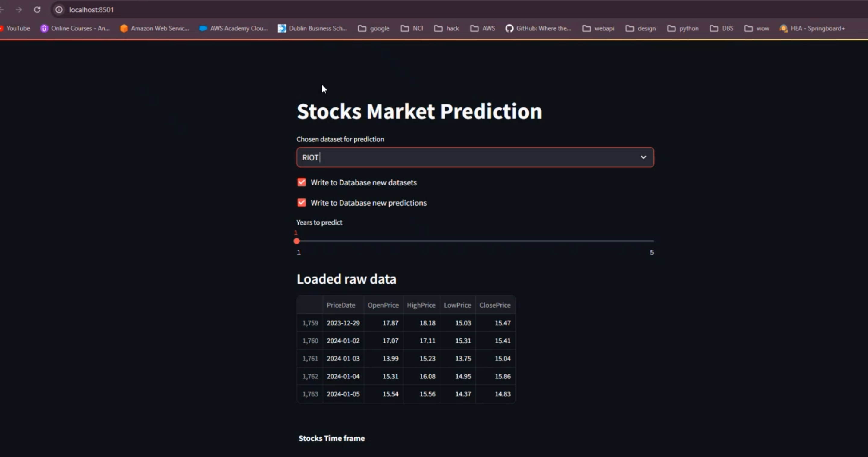Click the Years to predict slider handle
This screenshot has width=868, height=457.
point(296,241)
